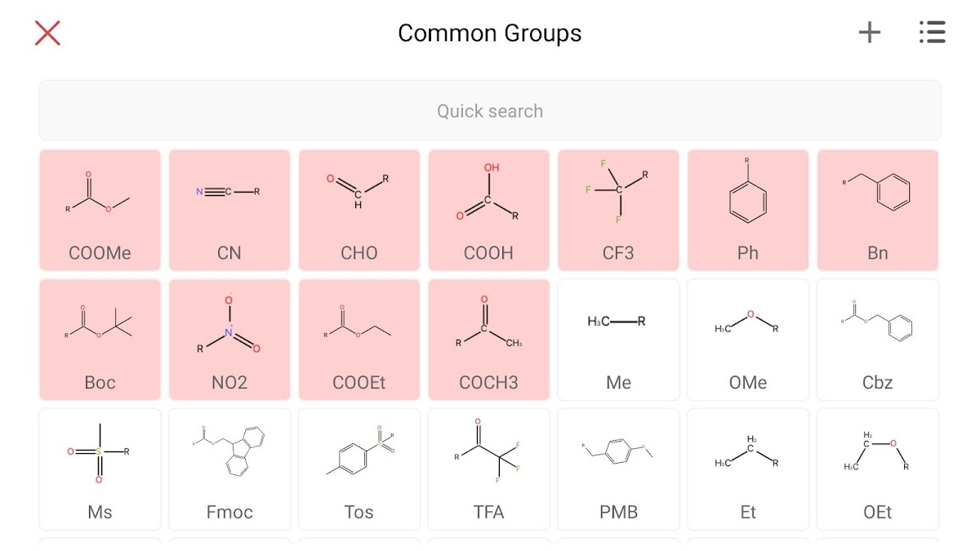This screenshot has width=980, height=551.
Task: Select the Cbz protecting group
Action: coord(878,340)
